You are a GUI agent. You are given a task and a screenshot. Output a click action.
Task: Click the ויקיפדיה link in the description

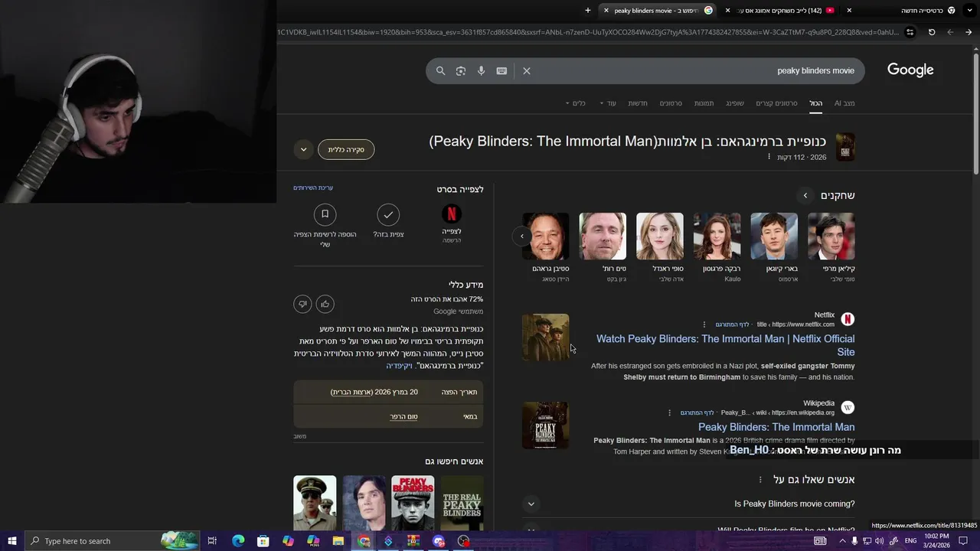399,366
